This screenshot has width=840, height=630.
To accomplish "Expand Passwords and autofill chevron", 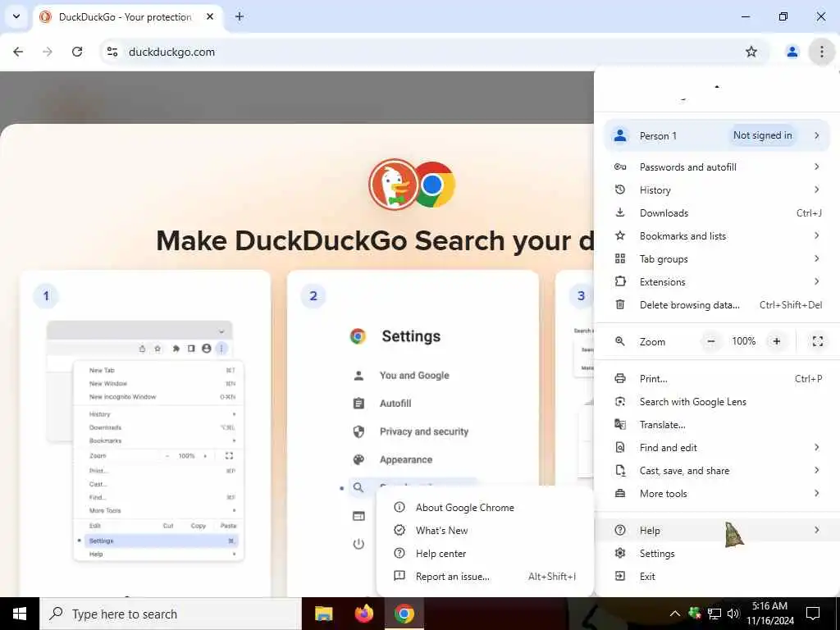I will (x=816, y=167).
